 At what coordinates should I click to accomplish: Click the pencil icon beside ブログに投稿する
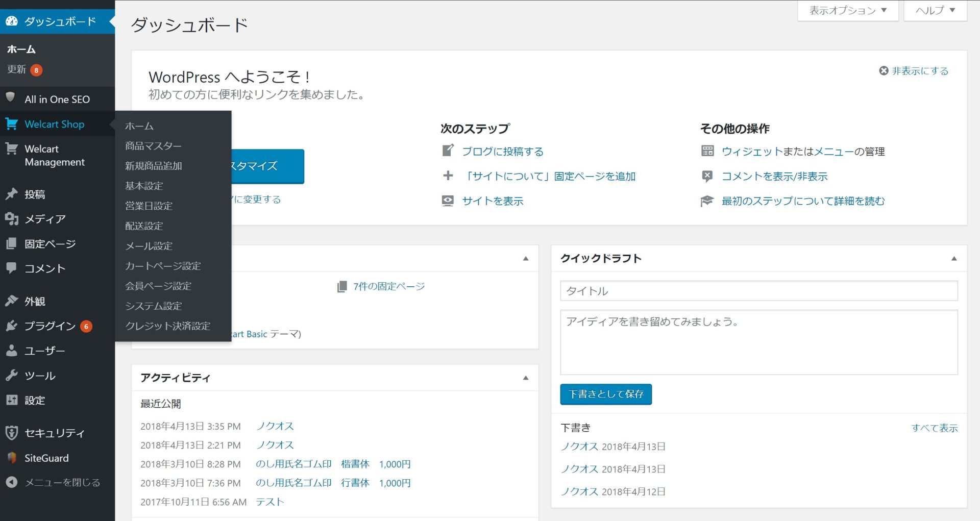pos(448,151)
